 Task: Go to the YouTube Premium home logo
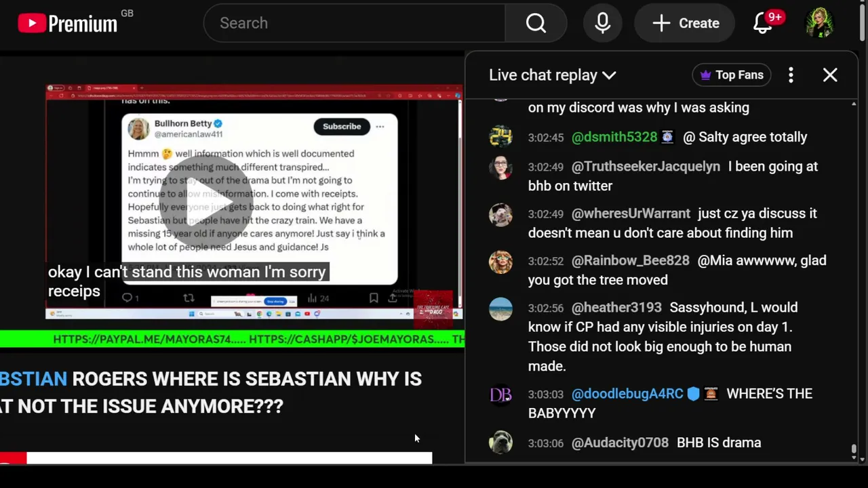pos(68,24)
